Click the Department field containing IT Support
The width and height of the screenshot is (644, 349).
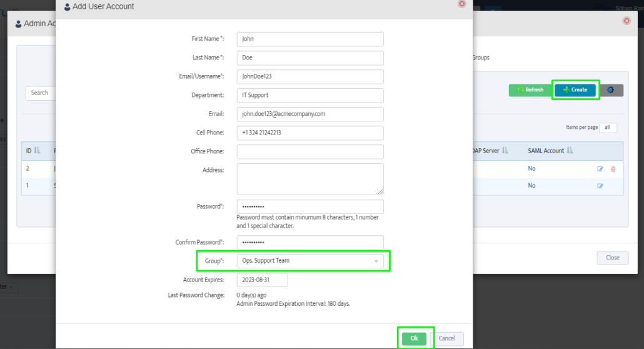309,95
